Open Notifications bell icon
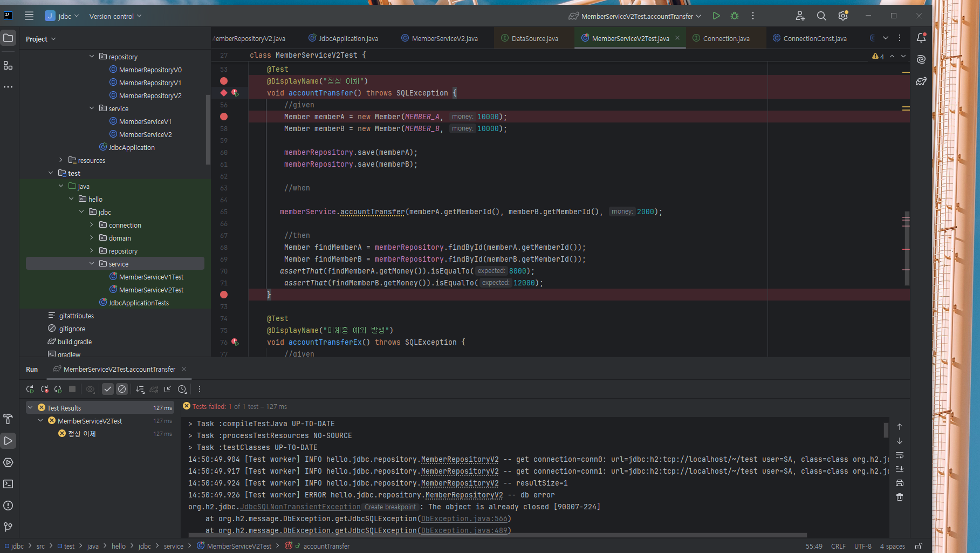 (x=921, y=38)
